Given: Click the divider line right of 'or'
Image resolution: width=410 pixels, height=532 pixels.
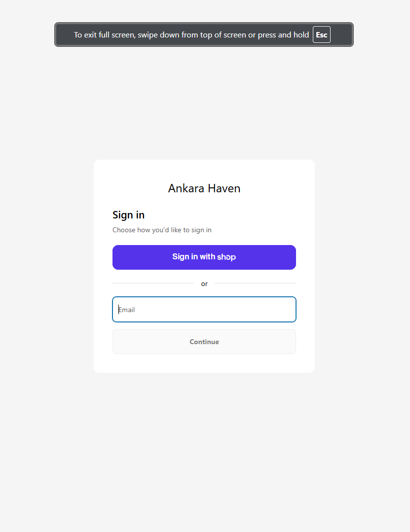Looking at the screenshot, I should coord(255,284).
